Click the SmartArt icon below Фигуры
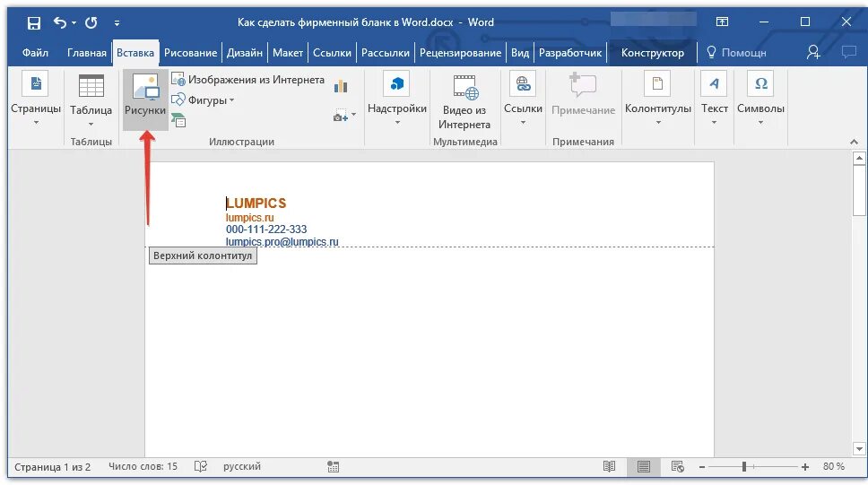The width and height of the screenshot is (868, 485). tap(178, 119)
